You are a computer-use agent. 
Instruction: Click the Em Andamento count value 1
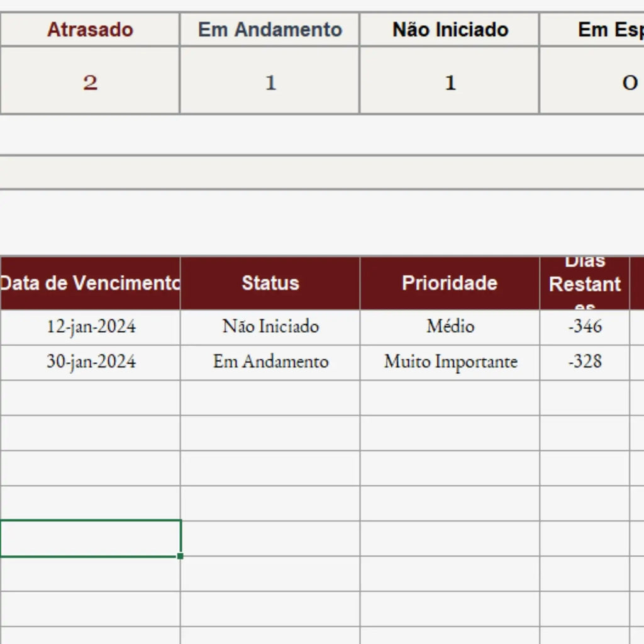270,80
